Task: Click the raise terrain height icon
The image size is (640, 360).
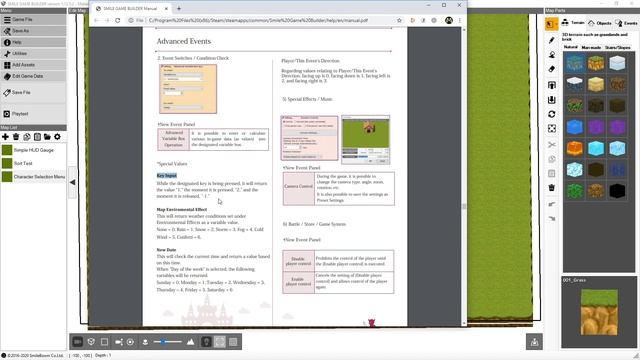Action: click(551, 85)
